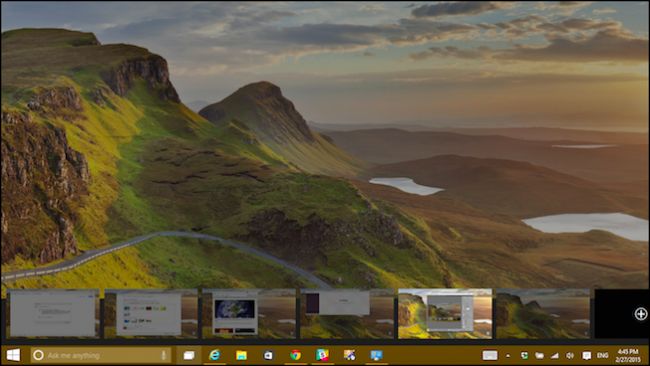Launch Internet Explorer from the taskbar
The width and height of the screenshot is (650, 366).
[215, 355]
